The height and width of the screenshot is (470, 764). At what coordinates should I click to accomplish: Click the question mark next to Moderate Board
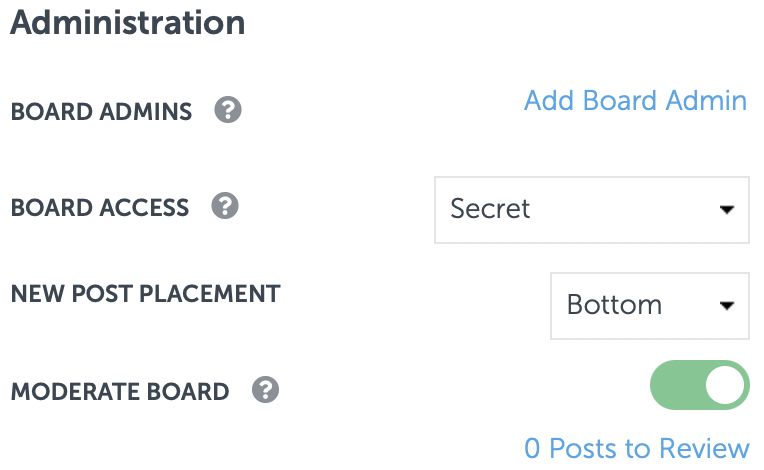265,390
